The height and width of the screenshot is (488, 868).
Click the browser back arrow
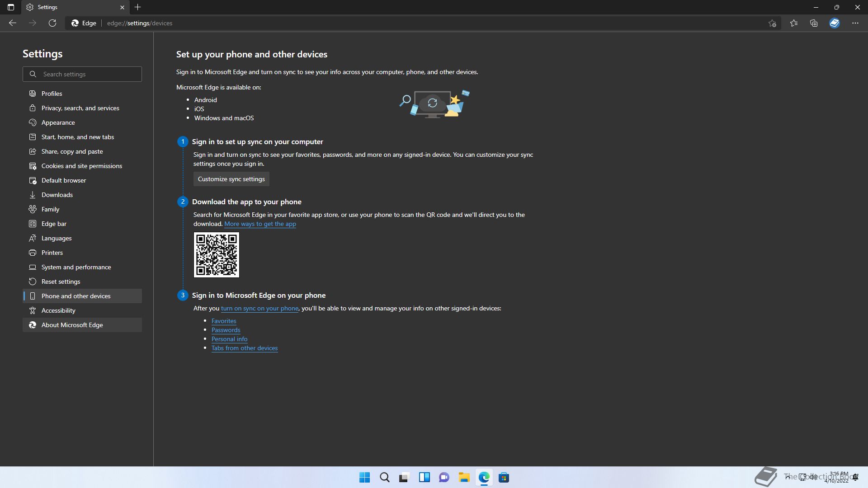click(x=13, y=23)
